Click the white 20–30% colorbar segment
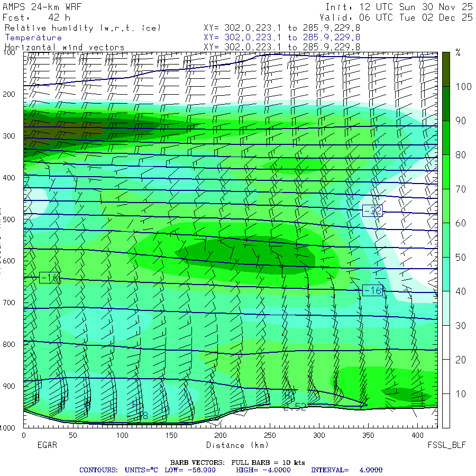Viewport: 476px width, 476px height. pos(446,343)
